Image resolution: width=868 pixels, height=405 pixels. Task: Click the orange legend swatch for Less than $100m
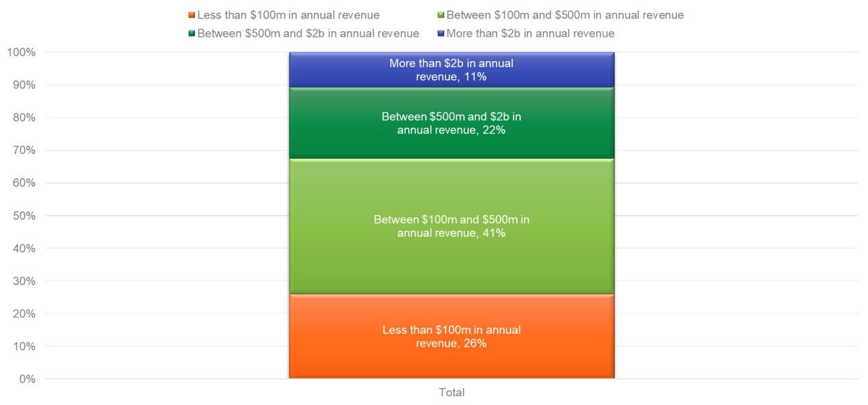pos(192,15)
